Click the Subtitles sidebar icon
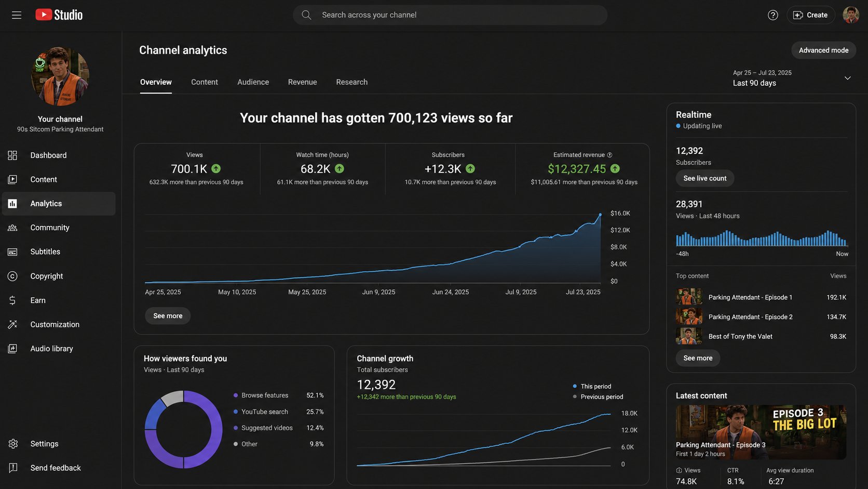The image size is (868, 489). pos(12,252)
